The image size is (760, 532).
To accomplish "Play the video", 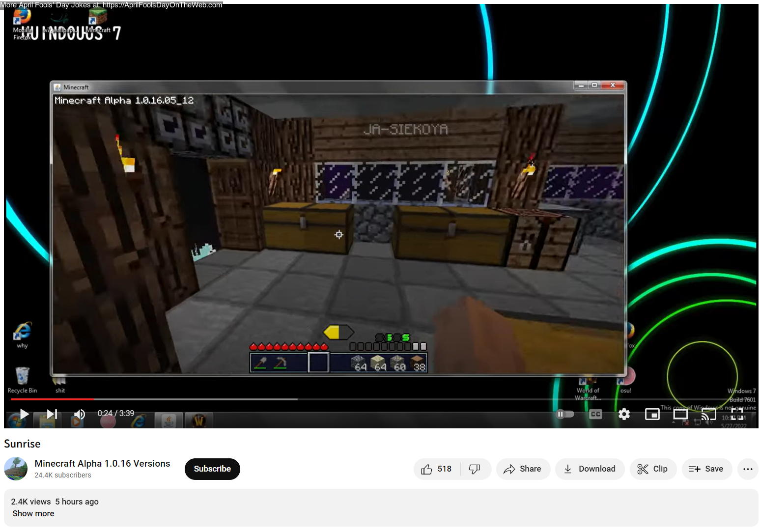I will [24, 414].
